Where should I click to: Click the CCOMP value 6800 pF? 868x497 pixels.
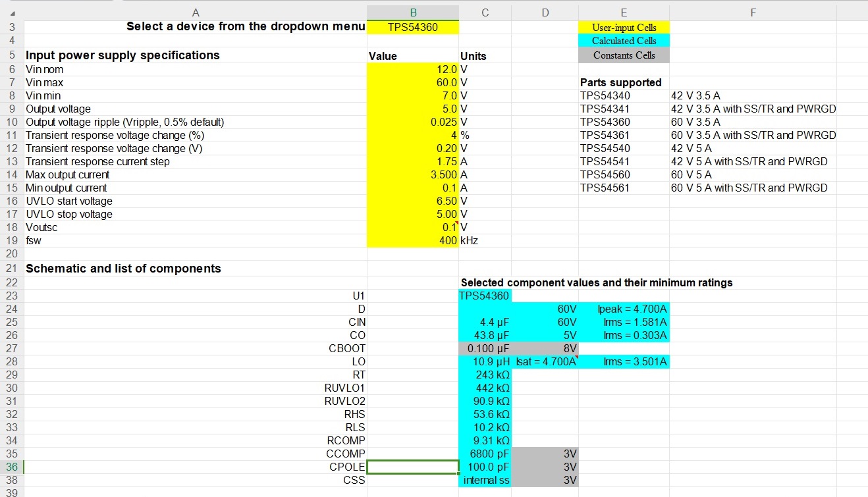485,454
